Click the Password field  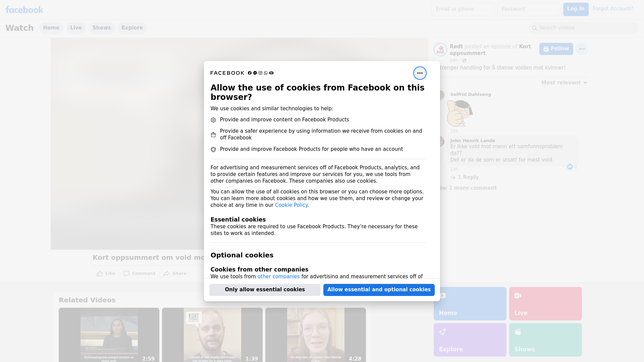pos(529,9)
